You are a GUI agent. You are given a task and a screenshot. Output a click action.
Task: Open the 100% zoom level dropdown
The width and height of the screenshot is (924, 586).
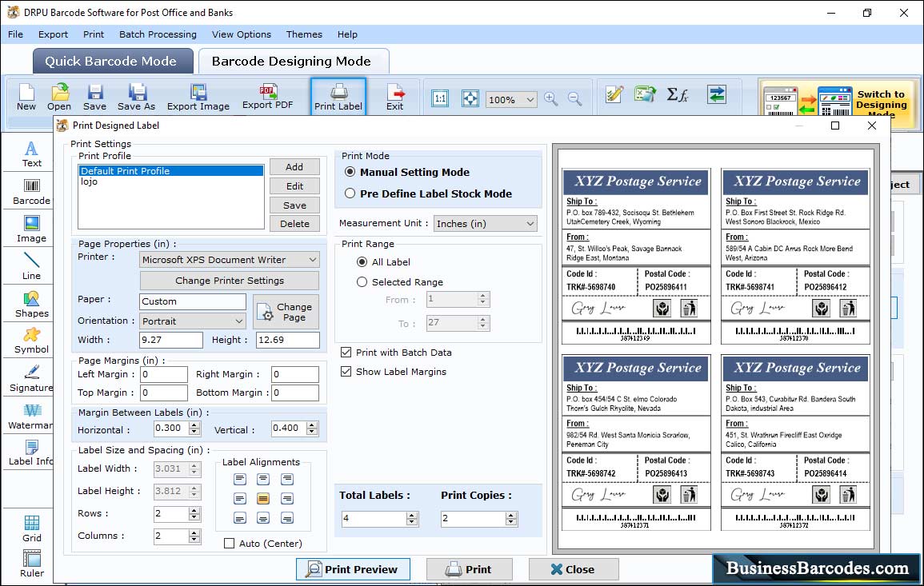click(511, 99)
